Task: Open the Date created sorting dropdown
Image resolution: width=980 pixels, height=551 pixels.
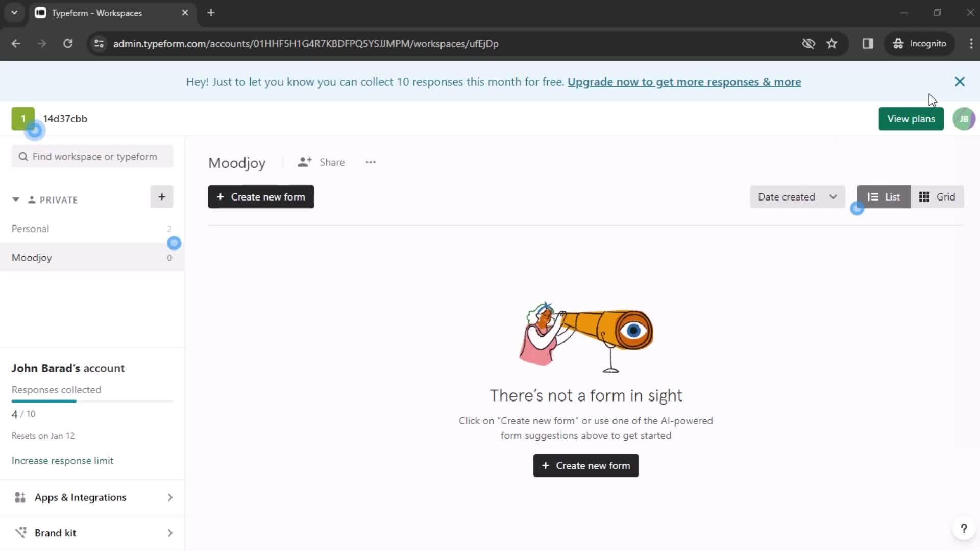Action: pyautogui.click(x=797, y=196)
